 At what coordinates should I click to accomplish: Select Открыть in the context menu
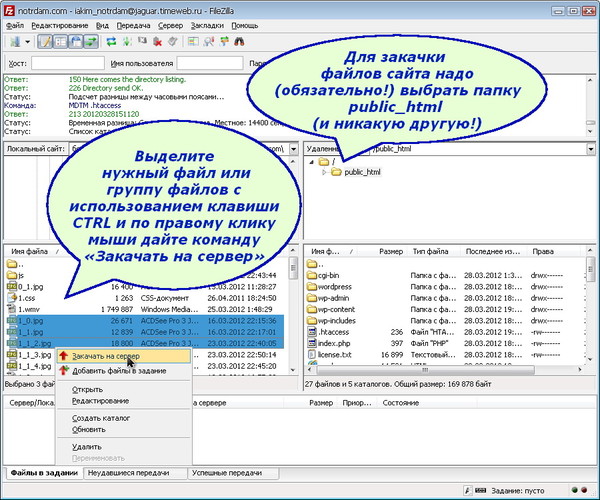(124, 389)
